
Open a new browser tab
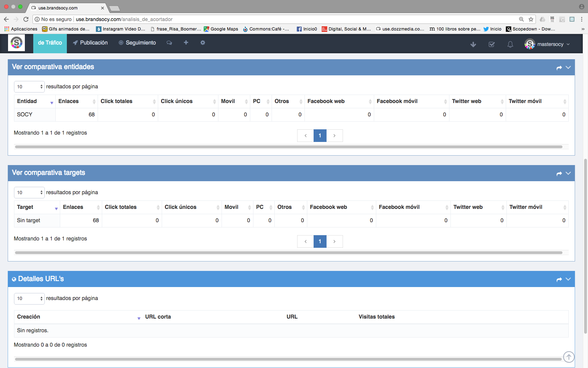pyautogui.click(x=114, y=8)
